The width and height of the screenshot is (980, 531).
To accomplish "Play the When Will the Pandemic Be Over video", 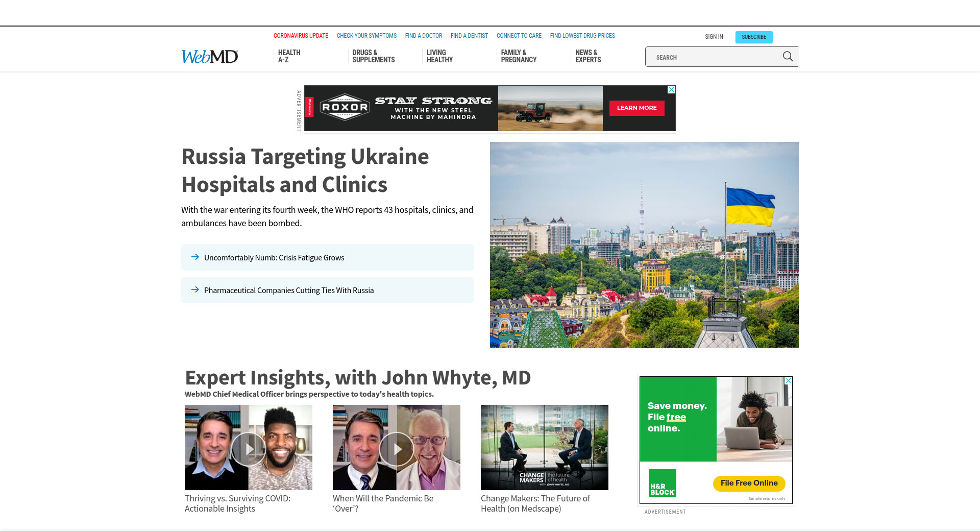I will (397, 449).
